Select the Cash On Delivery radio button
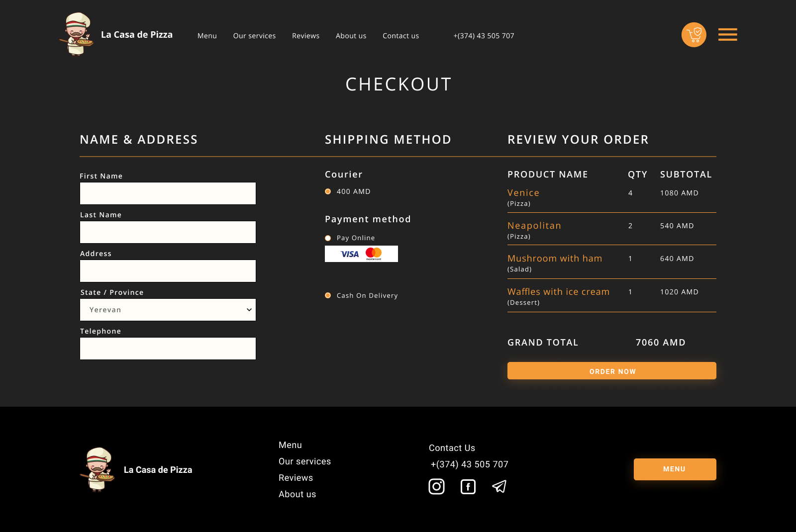The height and width of the screenshot is (532, 796). pyautogui.click(x=328, y=295)
